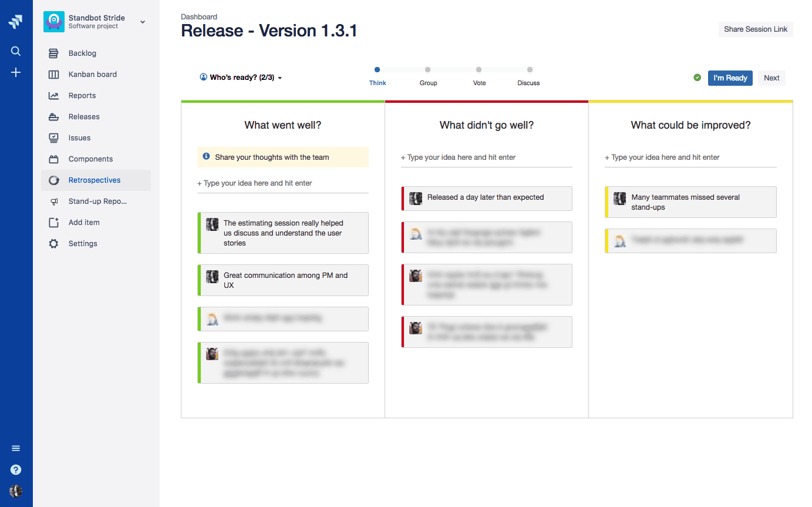
Task: Expand the Who's ready? (2/3) dropdown
Action: 241,77
